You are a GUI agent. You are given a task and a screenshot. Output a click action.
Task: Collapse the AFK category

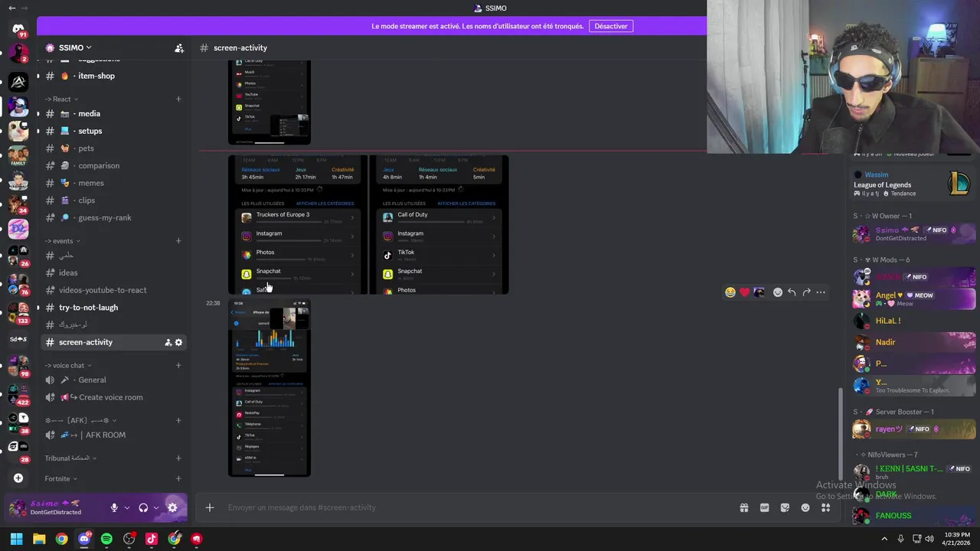[x=80, y=420]
